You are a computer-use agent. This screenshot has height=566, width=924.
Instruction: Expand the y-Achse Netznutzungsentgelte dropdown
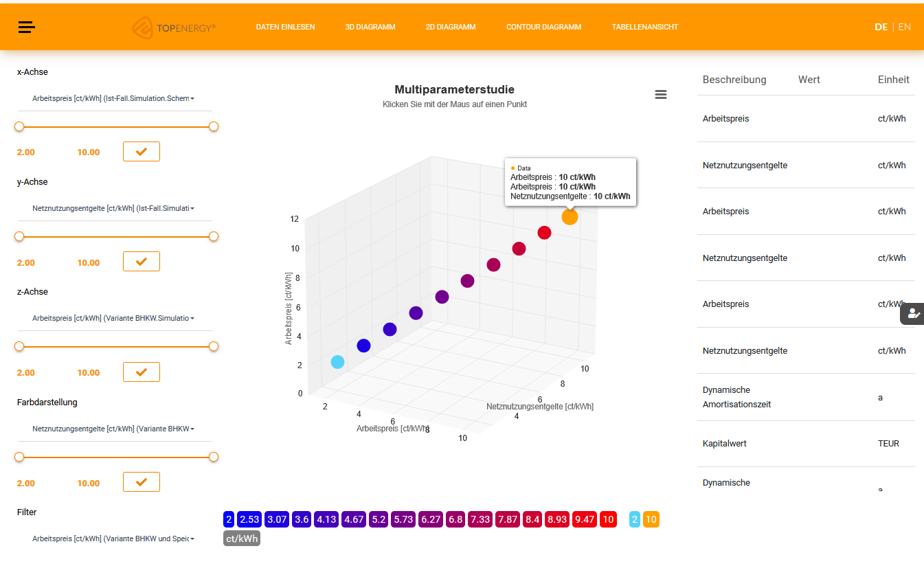[113, 208]
